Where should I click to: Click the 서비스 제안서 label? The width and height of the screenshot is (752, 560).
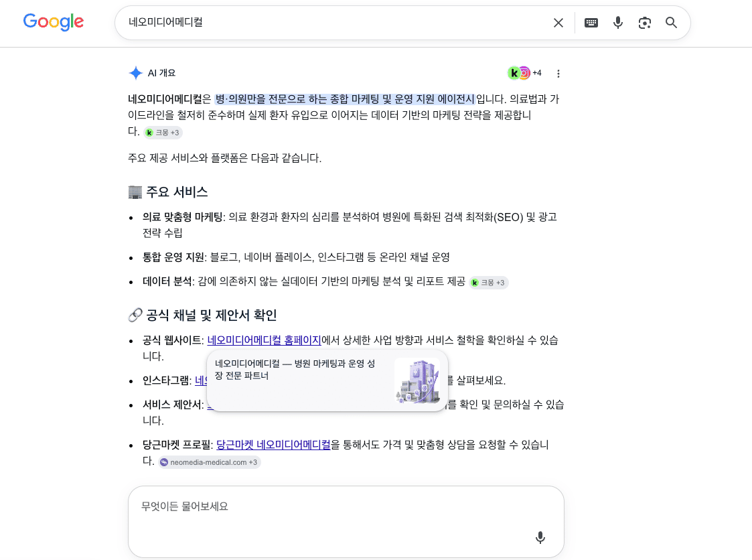171,405
